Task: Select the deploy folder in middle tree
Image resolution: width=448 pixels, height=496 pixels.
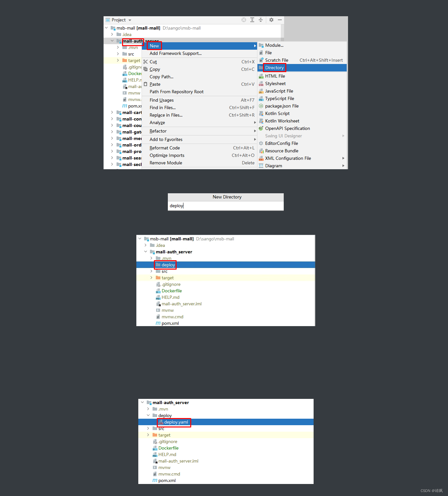Action: [226, 265]
